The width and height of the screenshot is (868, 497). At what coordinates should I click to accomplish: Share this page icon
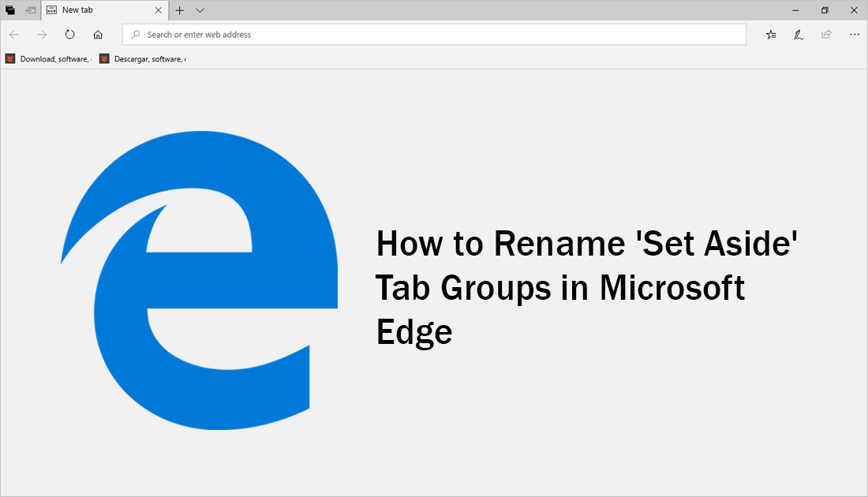[826, 34]
